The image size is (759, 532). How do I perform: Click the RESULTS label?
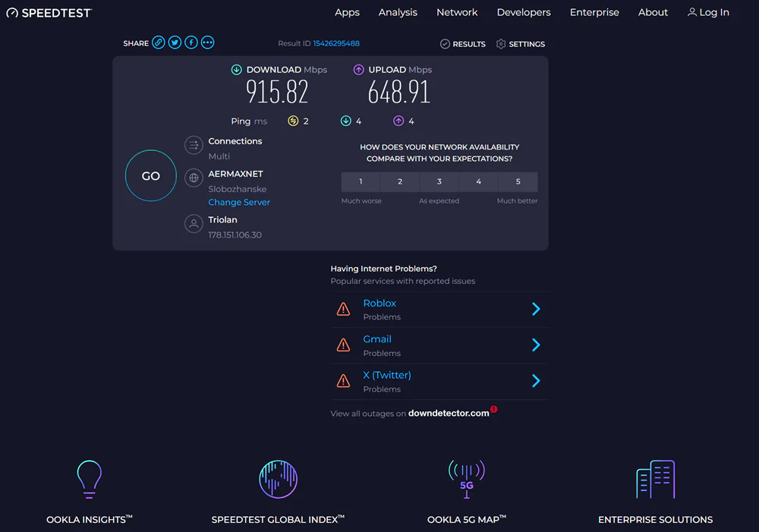click(x=469, y=44)
